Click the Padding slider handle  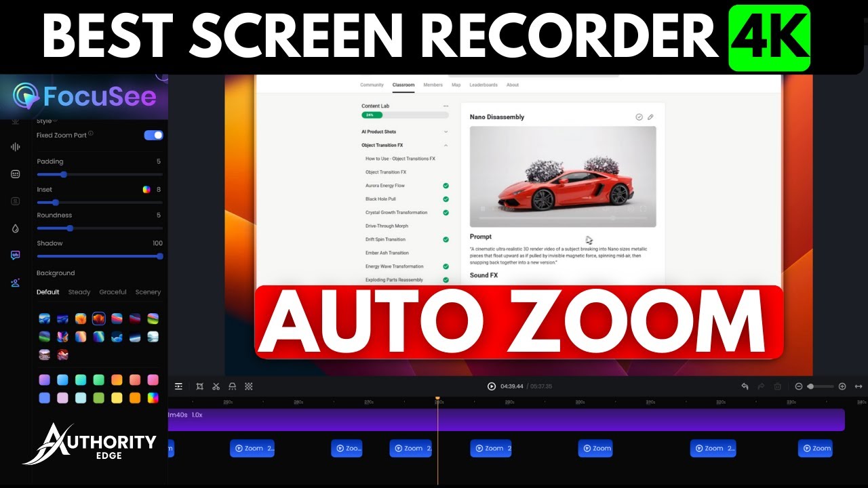pos(64,174)
